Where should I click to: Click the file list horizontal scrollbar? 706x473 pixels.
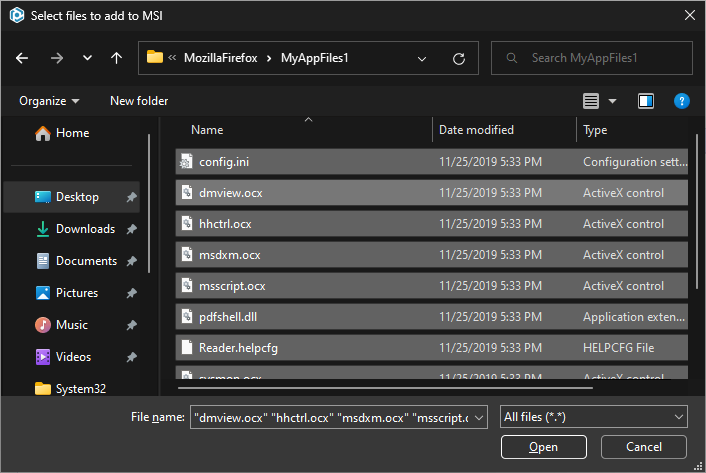[x=385, y=387]
